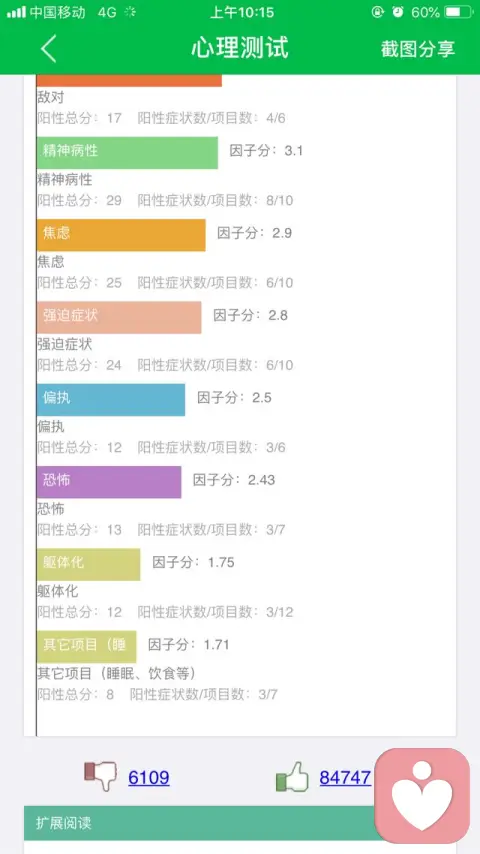The height and width of the screenshot is (854, 480).
Task: Select the purple 恐怖 bar
Action: pyautogui.click(x=109, y=482)
